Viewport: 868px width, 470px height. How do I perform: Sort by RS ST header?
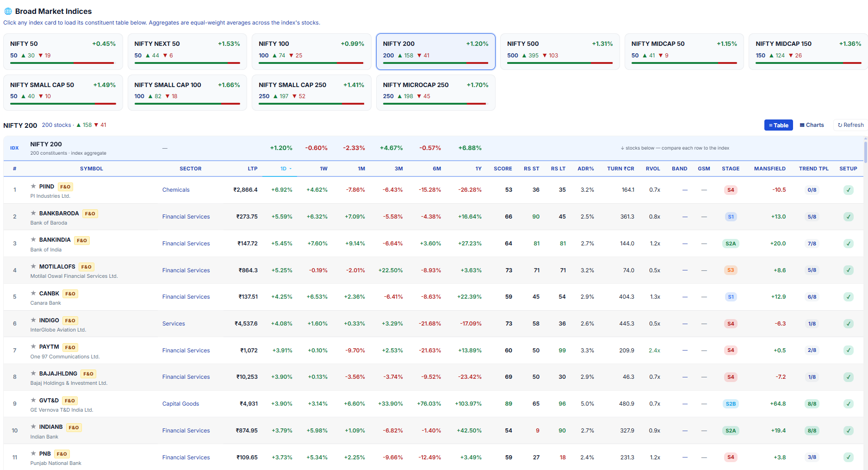tap(532, 169)
